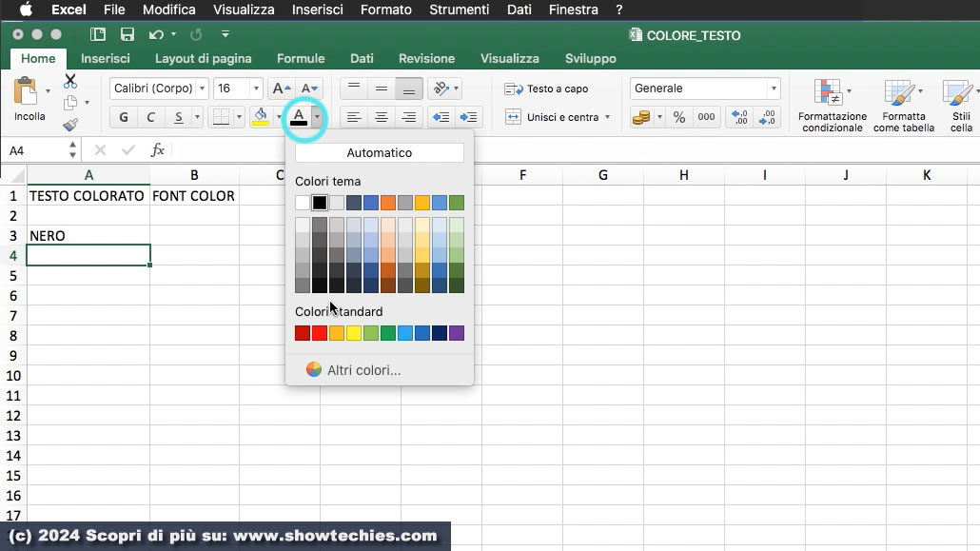Select row 10 header
This screenshot has width=980, height=551.
pyautogui.click(x=13, y=376)
